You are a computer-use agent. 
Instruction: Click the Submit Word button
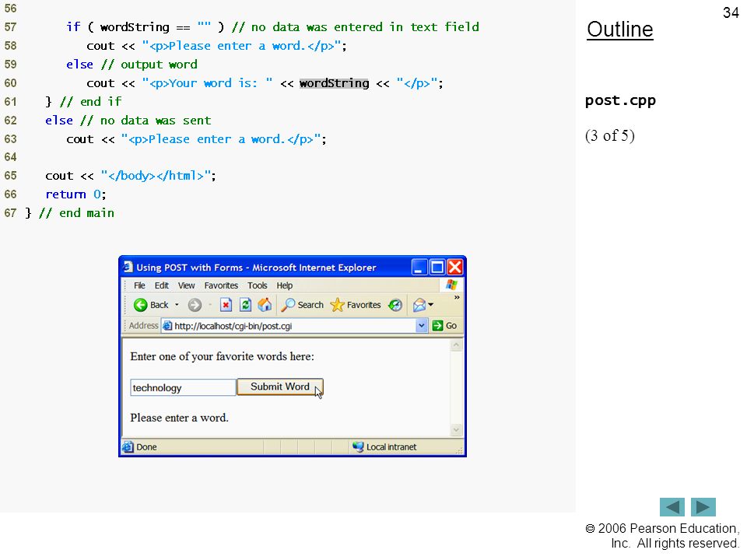tap(280, 387)
